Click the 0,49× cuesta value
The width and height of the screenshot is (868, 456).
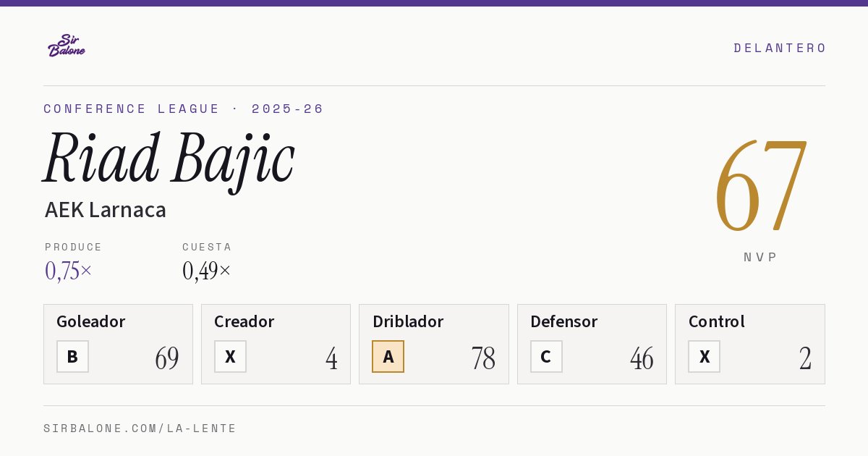click(207, 271)
